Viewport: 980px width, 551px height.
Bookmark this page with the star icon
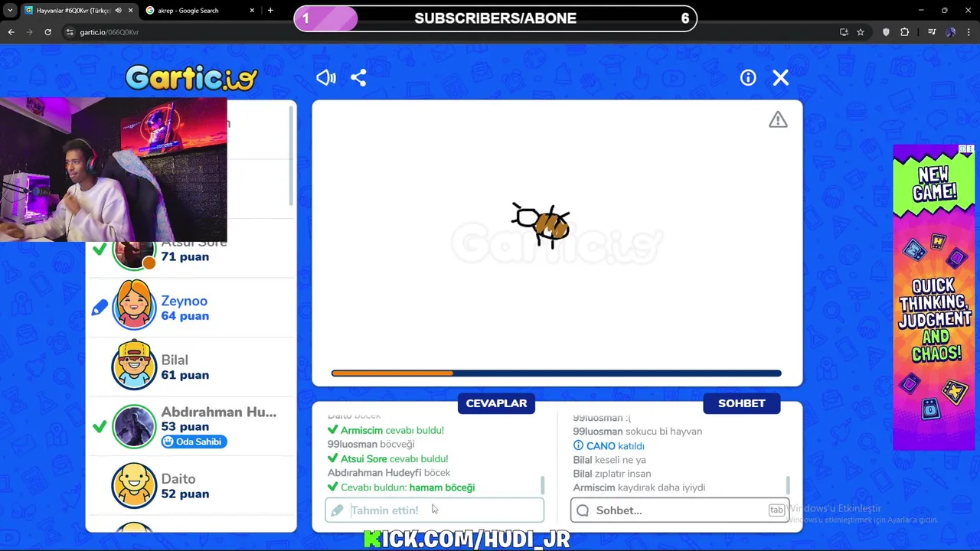pyautogui.click(x=861, y=32)
